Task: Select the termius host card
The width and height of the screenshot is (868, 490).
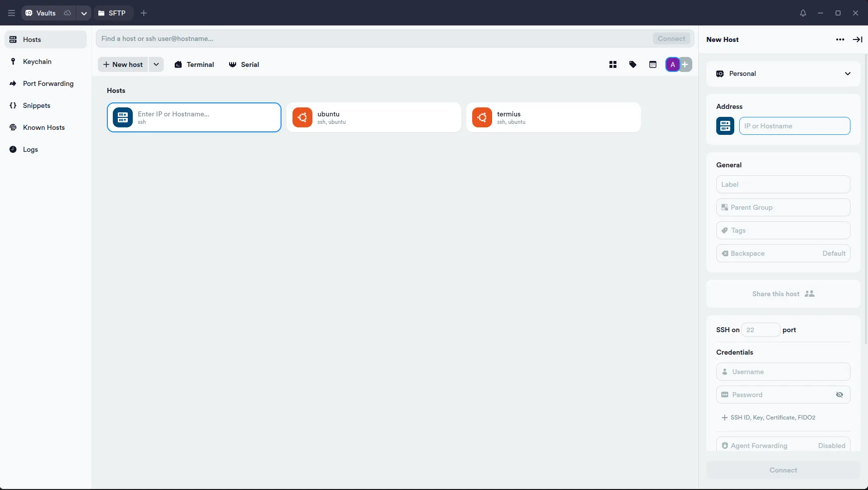Action: [554, 117]
